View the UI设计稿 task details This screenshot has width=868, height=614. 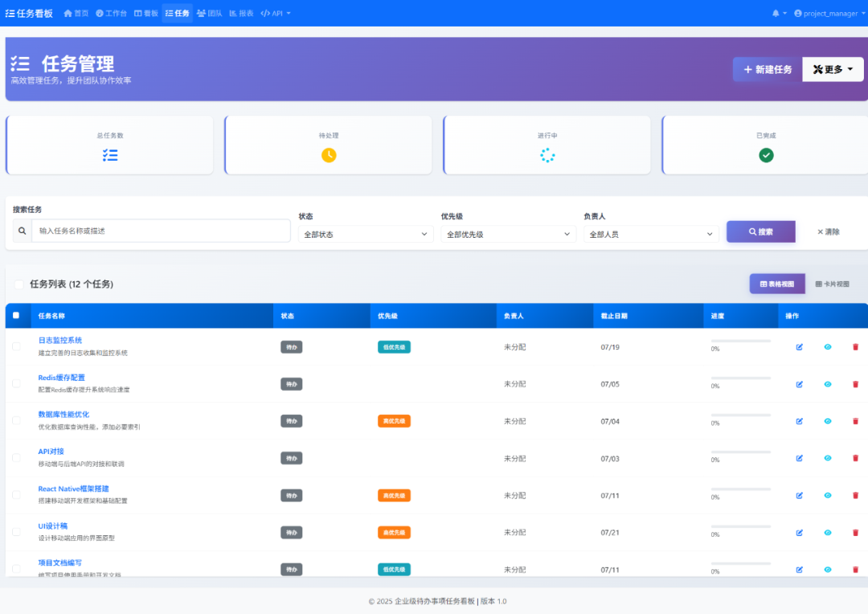pyautogui.click(x=828, y=533)
